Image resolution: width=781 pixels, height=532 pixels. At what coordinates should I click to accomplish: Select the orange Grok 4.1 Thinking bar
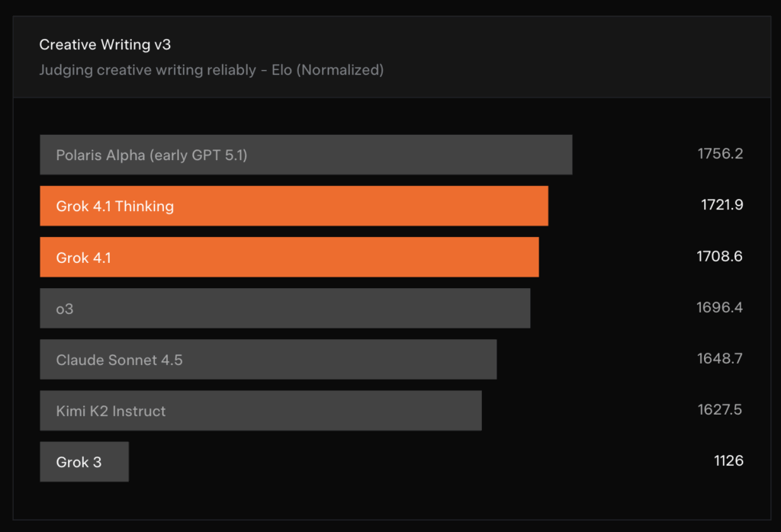[x=294, y=206]
